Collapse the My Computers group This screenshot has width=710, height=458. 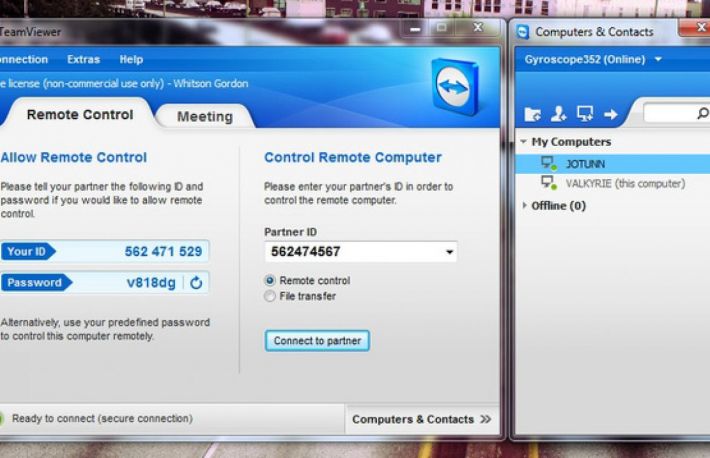(524, 142)
